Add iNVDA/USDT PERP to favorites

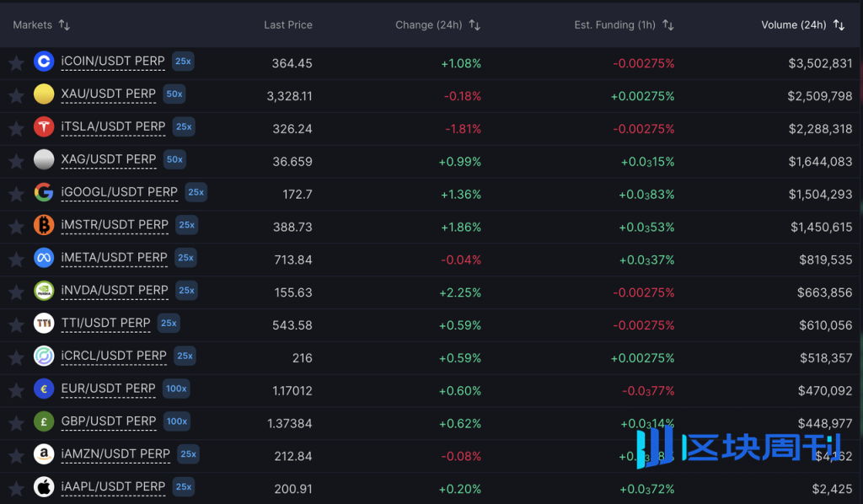tap(16, 292)
